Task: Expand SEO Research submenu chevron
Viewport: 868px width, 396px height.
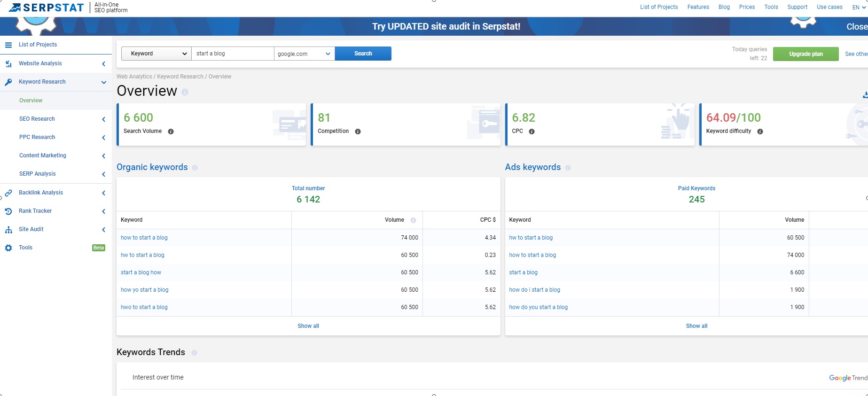Action: click(x=104, y=119)
